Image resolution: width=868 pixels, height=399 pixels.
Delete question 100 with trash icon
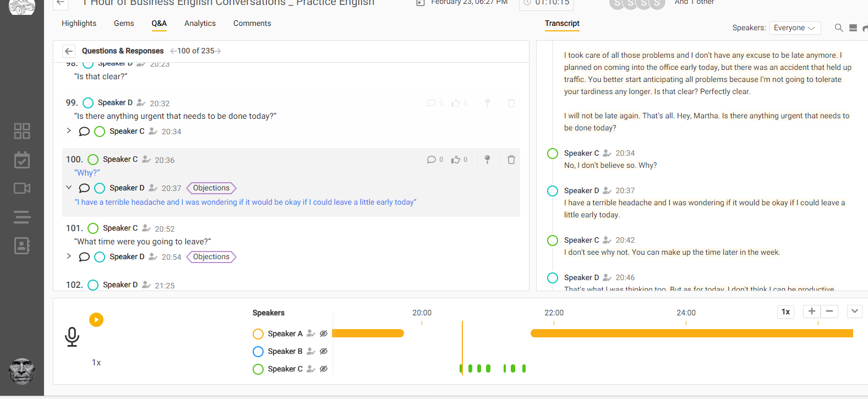[x=511, y=160]
